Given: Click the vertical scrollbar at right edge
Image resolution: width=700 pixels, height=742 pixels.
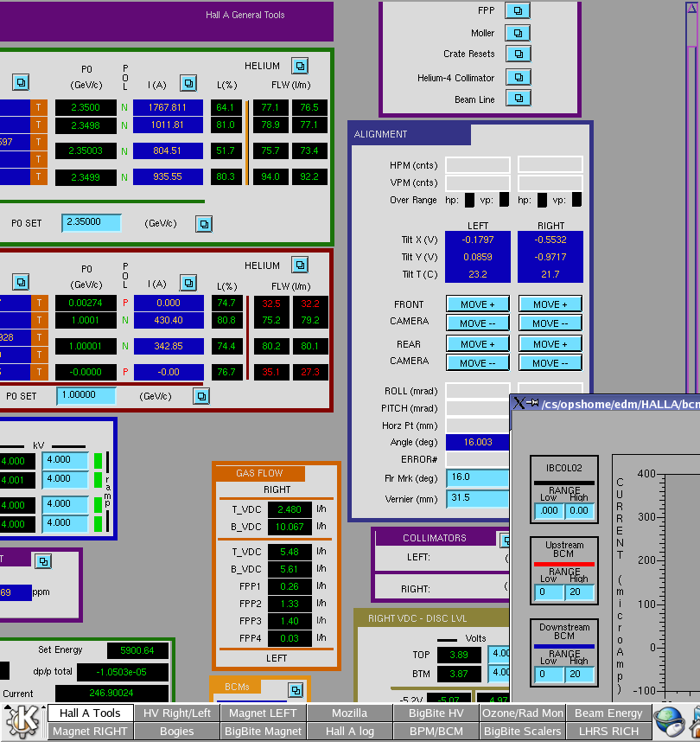Looking at the screenshot, I should (x=691, y=199).
